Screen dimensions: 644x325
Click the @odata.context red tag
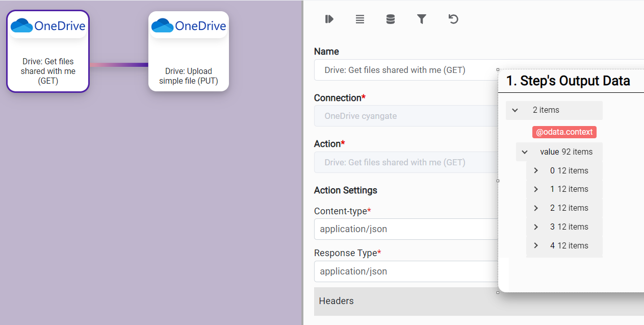tap(564, 132)
